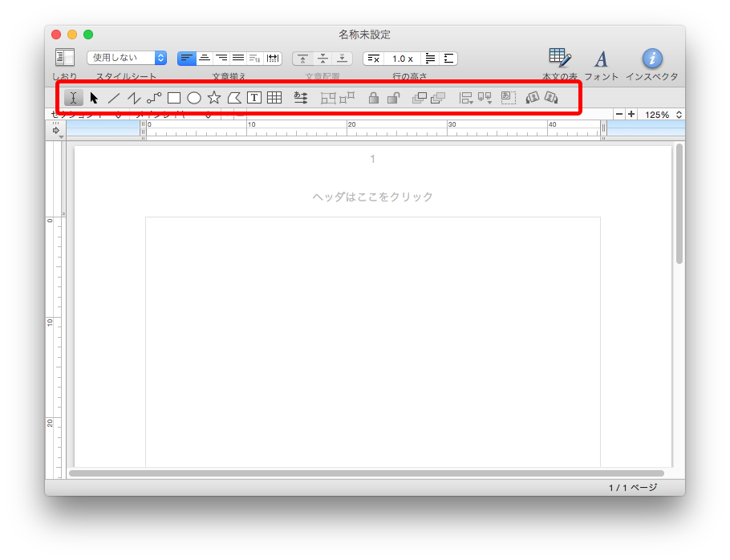Insert a table with the grid tool
This screenshot has height=560, width=730.
tap(274, 98)
